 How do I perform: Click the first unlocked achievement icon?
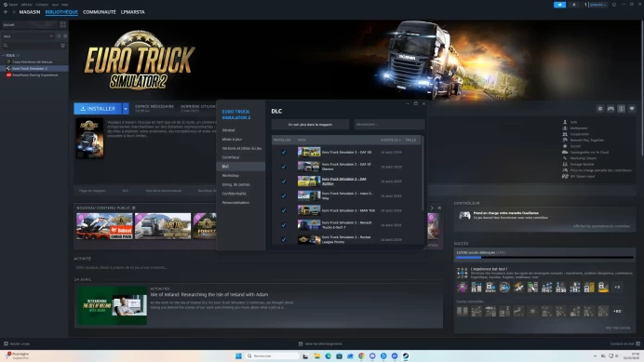click(463, 288)
